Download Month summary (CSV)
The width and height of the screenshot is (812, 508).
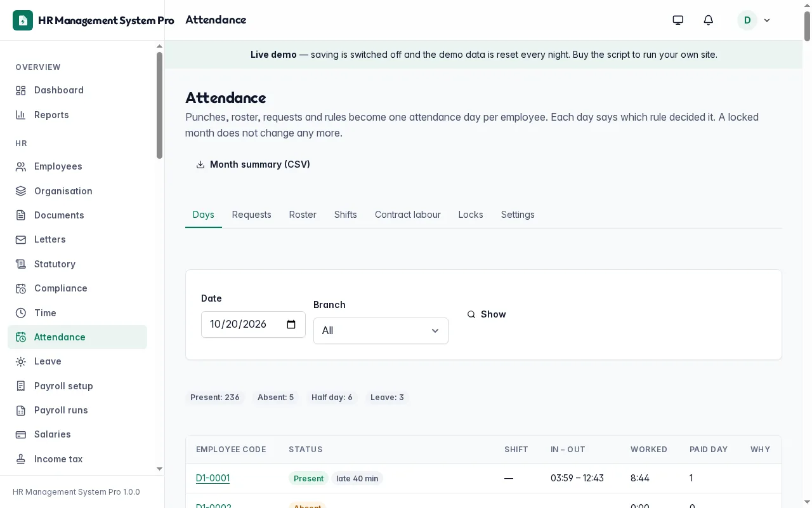click(x=253, y=164)
